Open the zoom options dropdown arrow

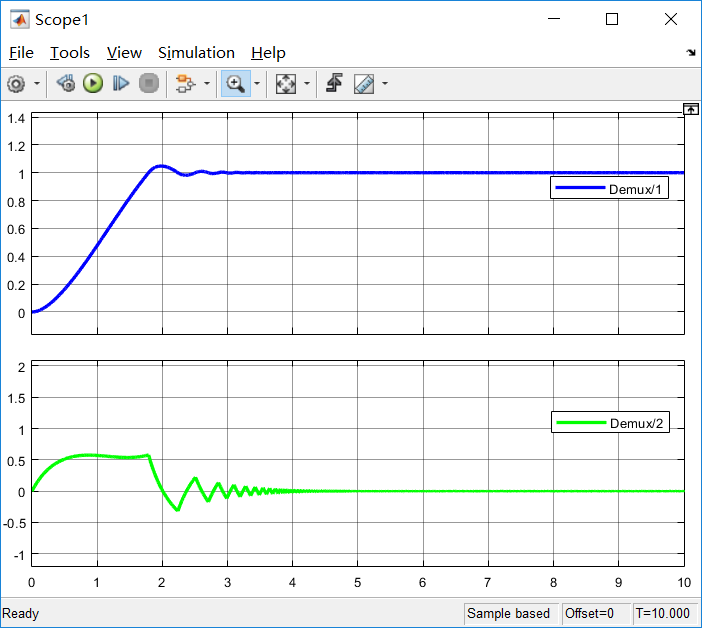(257, 84)
